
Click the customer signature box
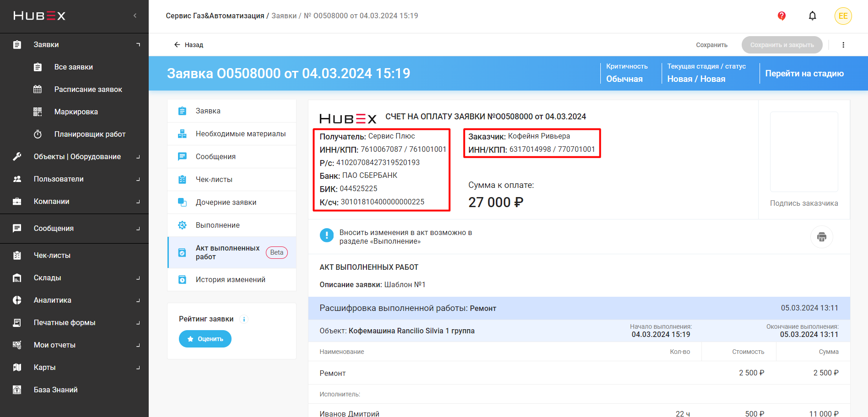pos(803,152)
